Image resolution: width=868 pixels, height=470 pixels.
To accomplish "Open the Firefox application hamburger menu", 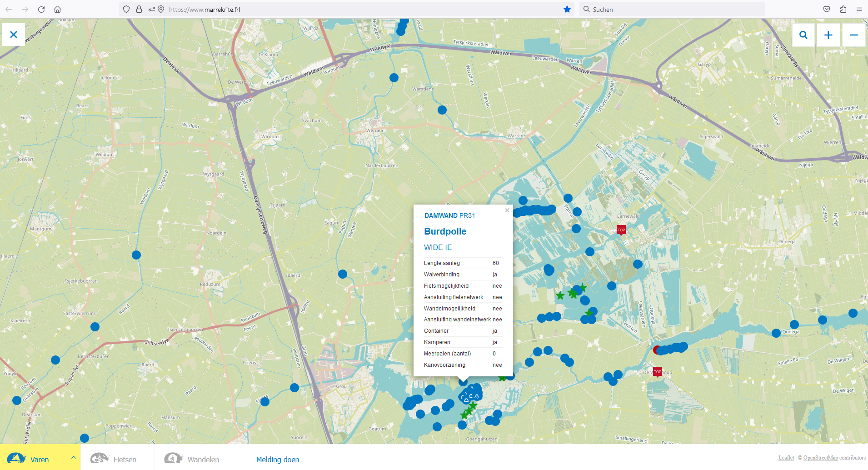I will [x=859, y=9].
